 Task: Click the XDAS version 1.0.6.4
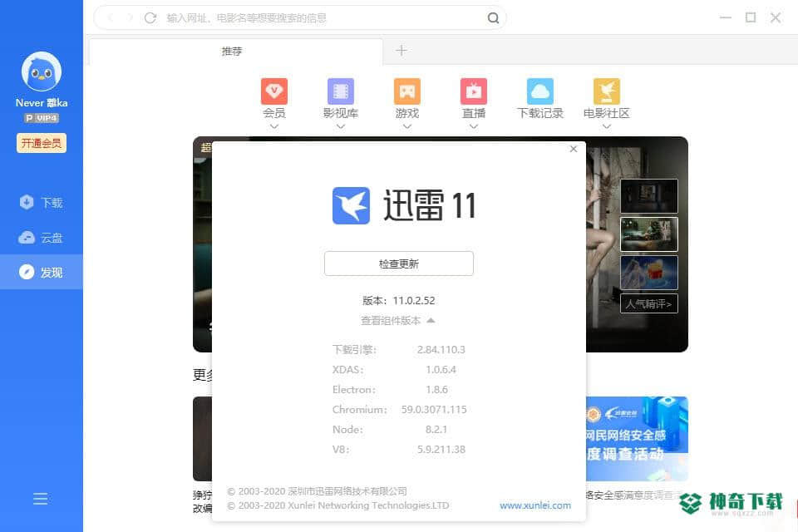(441, 370)
